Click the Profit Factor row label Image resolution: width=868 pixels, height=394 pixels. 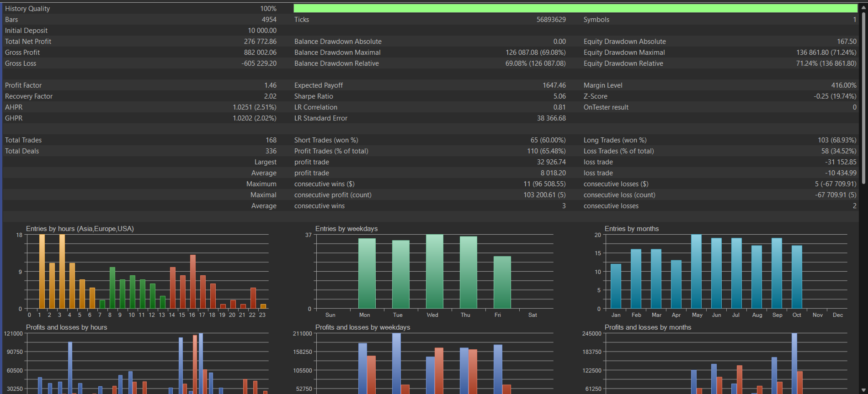[23, 85]
